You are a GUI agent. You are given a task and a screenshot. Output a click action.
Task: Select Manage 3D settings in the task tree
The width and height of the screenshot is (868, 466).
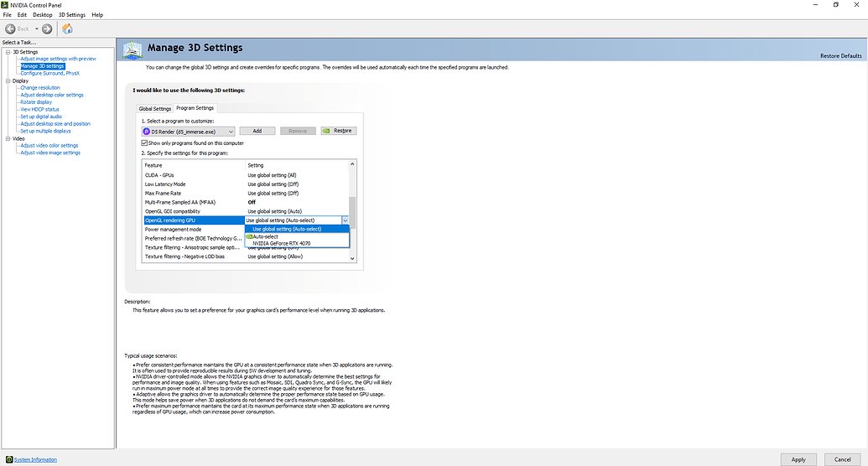(x=43, y=66)
